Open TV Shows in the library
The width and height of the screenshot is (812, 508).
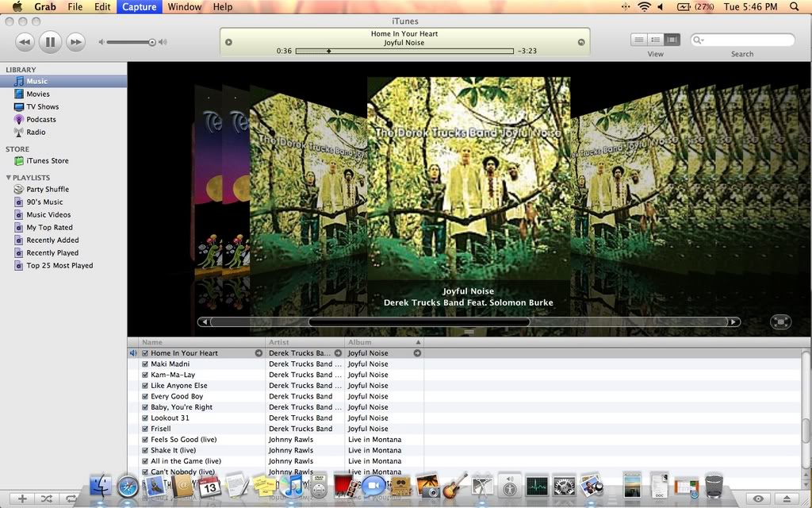click(43, 106)
